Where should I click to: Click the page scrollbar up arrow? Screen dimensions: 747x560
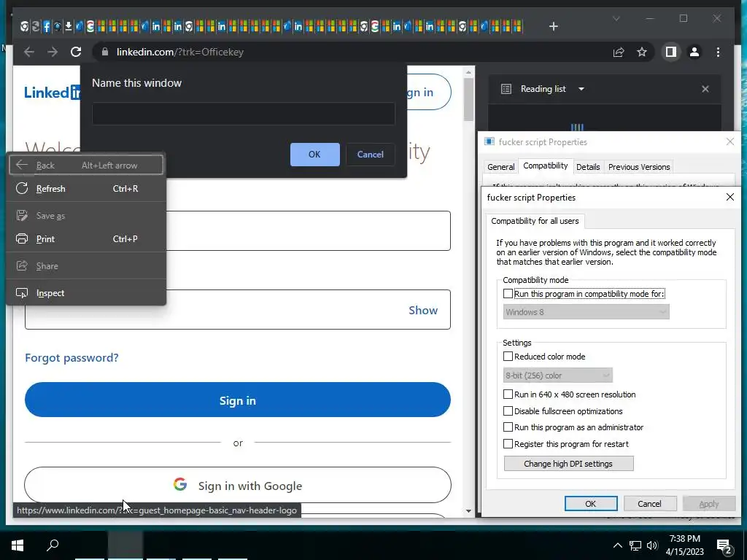pos(468,72)
